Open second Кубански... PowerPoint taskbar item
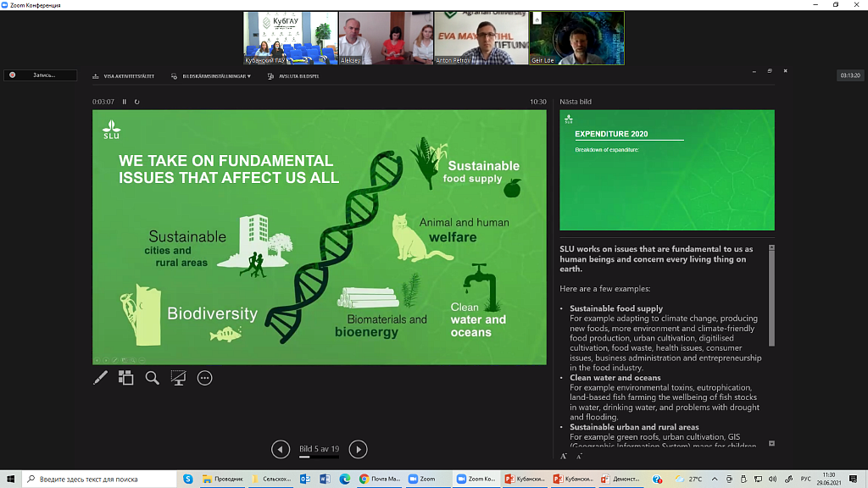868x488 pixels. pos(574,480)
